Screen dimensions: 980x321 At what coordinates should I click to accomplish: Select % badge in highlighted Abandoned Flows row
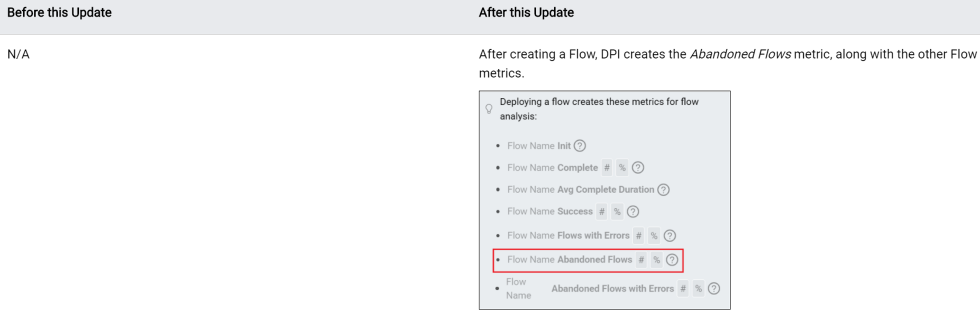656,260
